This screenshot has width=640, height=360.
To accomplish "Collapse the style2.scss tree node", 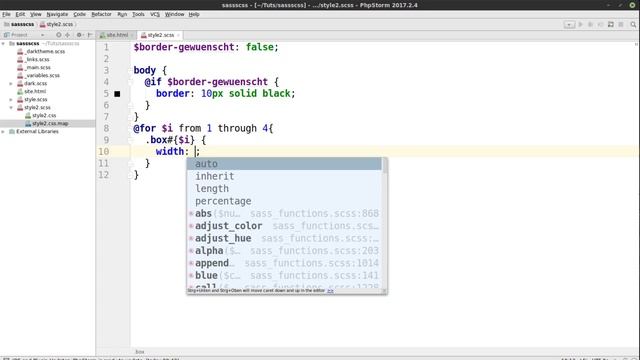I will [11, 107].
